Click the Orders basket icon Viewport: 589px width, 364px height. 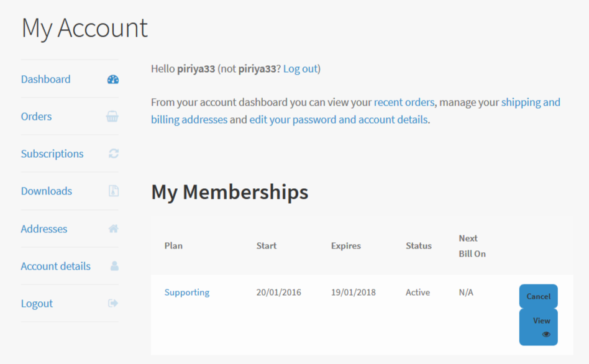[x=112, y=117]
